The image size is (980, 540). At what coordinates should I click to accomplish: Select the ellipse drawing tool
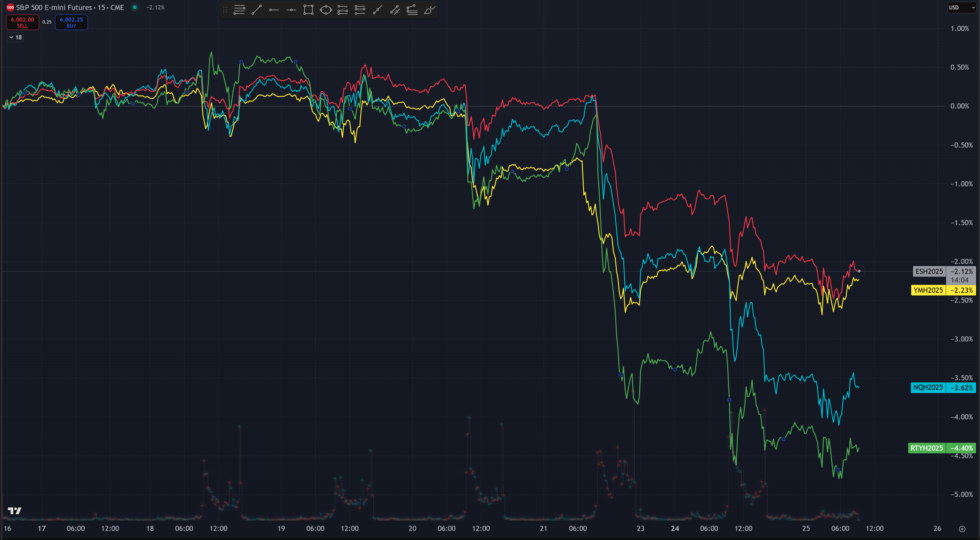click(x=326, y=10)
